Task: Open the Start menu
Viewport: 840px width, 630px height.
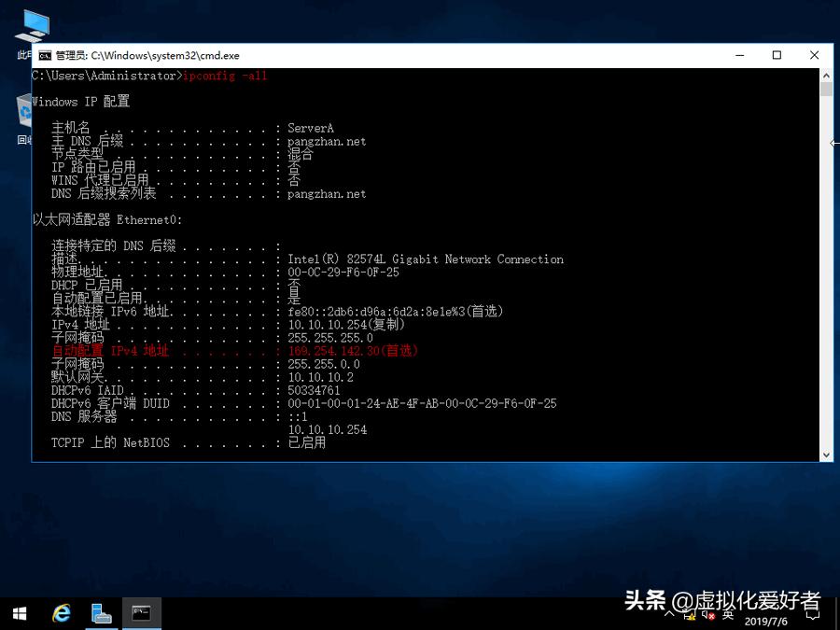Action: (19, 613)
